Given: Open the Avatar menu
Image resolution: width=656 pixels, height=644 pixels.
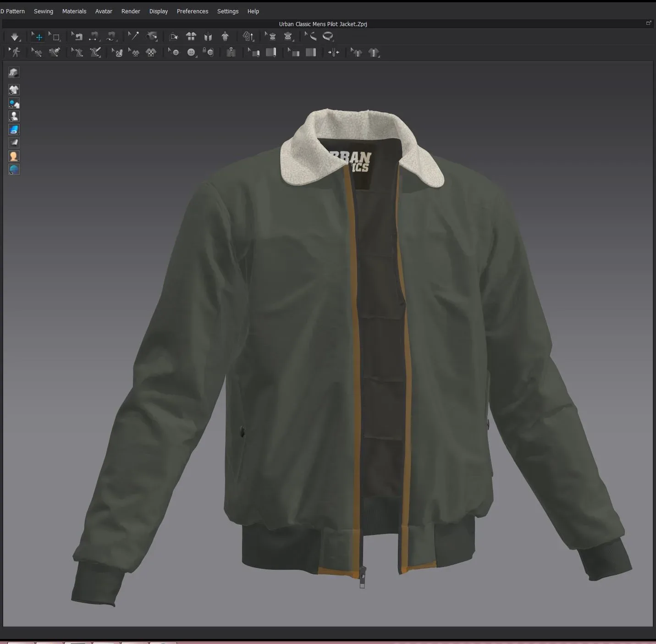Looking at the screenshot, I should pyautogui.click(x=104, y=11).
